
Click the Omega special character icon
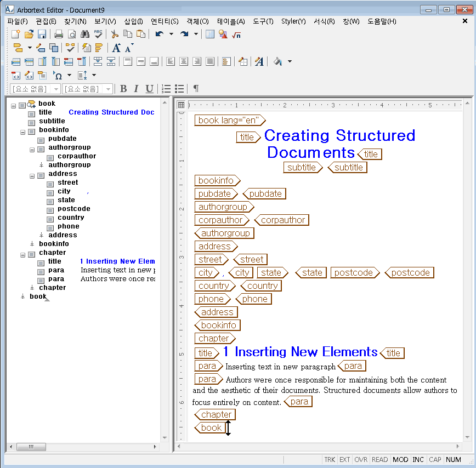[58, 75]
